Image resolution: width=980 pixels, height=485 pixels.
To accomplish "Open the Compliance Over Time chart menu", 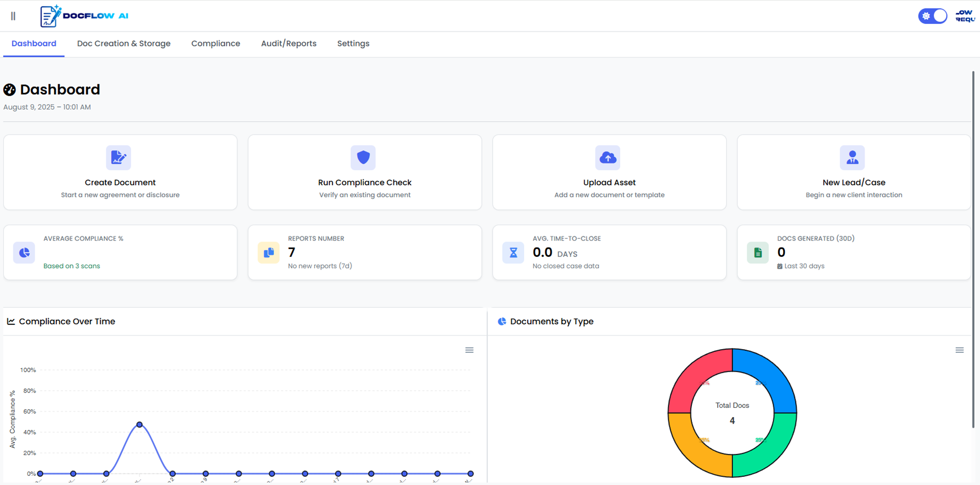I will (x=469, y=350).
